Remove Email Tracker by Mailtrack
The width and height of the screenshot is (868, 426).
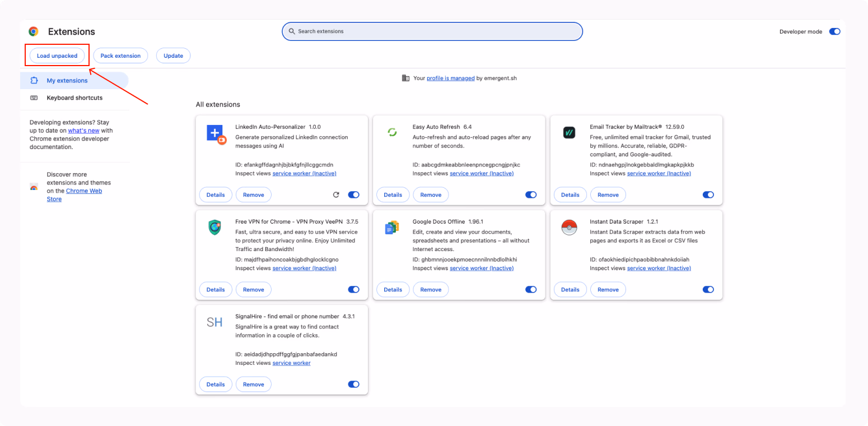[x=608, y=195]
